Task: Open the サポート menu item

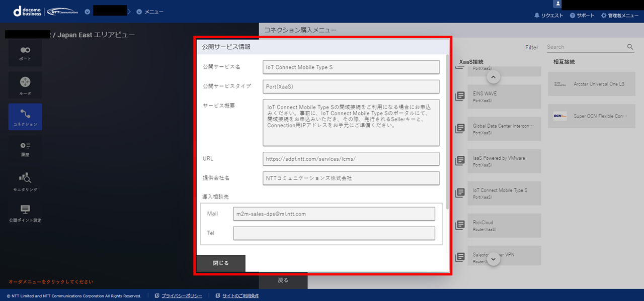Action: click(582, 16)
